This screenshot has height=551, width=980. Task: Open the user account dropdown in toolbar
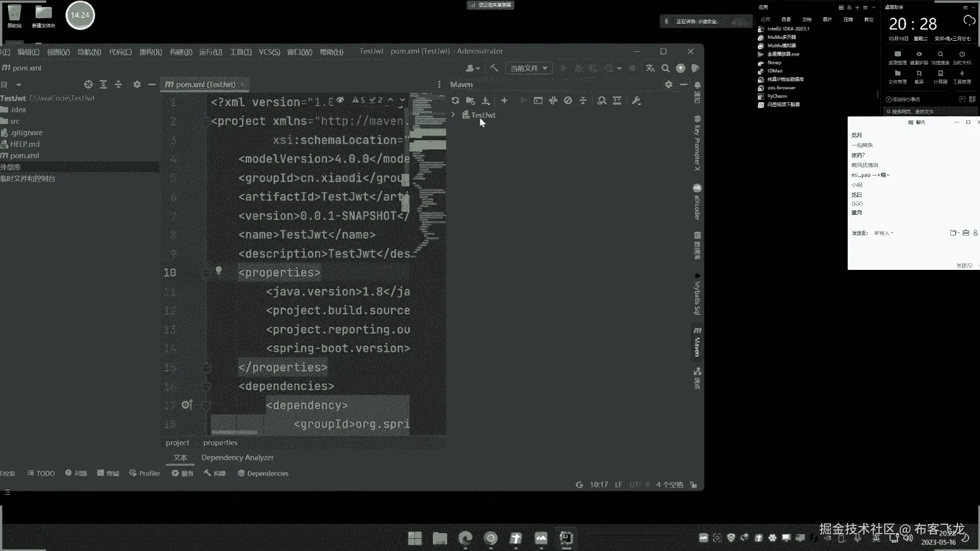click(x=473, y=68)
